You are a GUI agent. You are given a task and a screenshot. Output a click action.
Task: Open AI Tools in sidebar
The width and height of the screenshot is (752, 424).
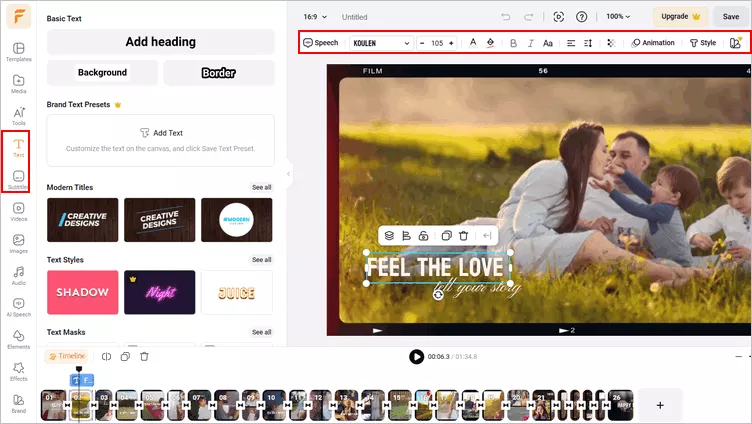19,116
